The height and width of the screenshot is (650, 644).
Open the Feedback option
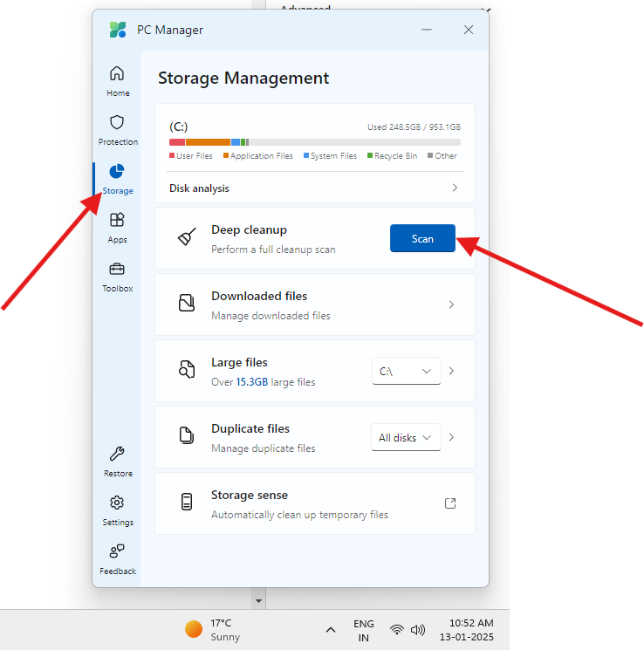point(118,559)
